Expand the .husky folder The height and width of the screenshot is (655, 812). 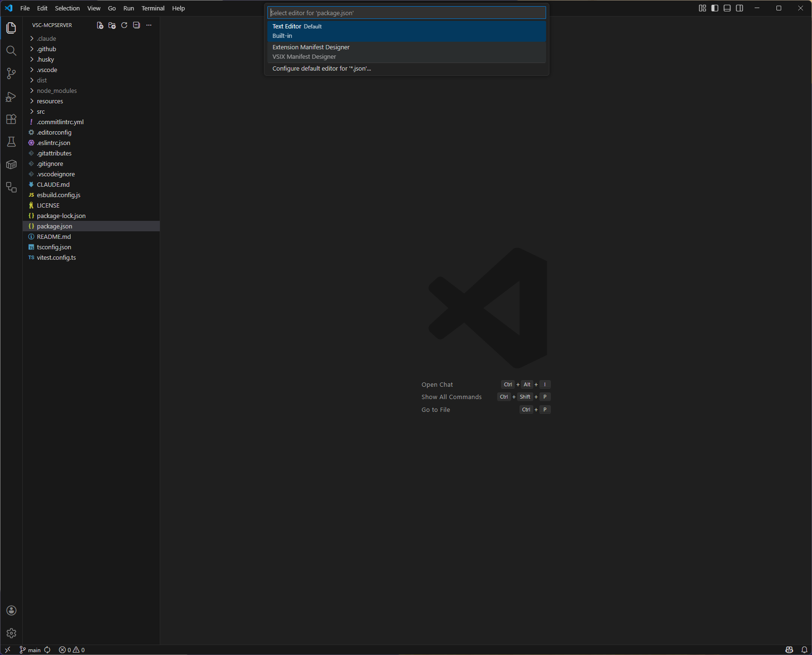[x=91, y=59]
